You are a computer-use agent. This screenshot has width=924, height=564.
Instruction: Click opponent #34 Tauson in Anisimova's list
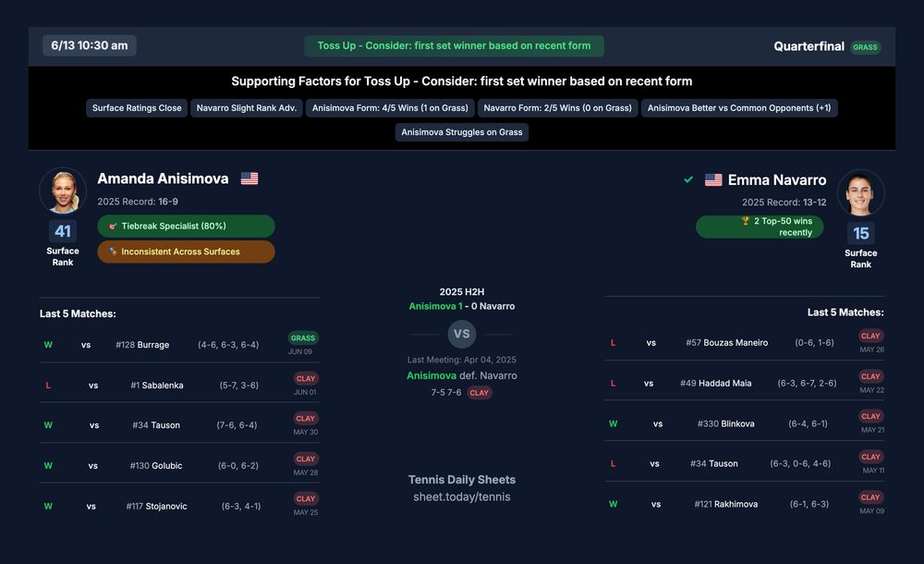[x=156, y=424]
